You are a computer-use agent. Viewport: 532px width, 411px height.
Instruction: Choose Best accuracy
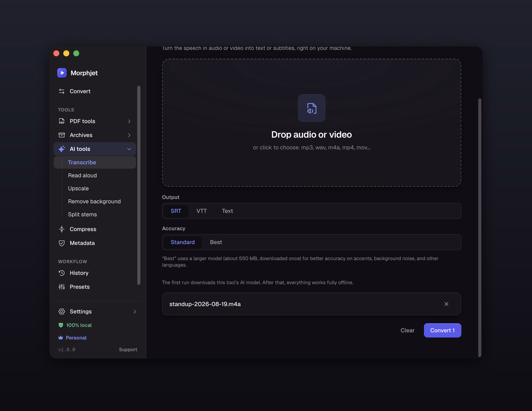(x=216, y=242)
